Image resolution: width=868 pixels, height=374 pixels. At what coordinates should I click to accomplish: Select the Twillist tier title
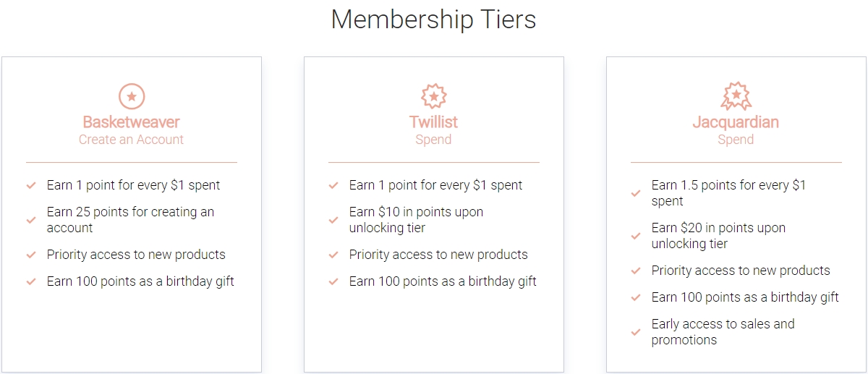(433, 122)
